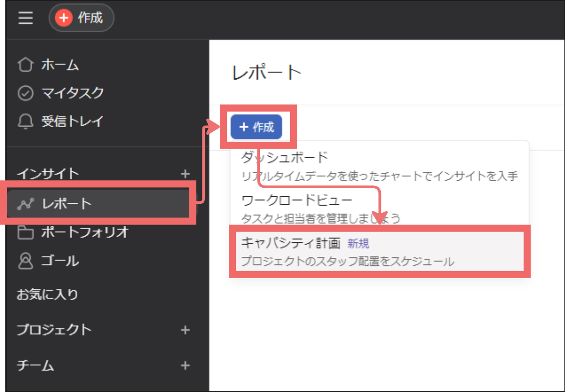Go to ホーム in the sidebar
Image resolution: width=565 pixels, height=392 pixels.
60,65
